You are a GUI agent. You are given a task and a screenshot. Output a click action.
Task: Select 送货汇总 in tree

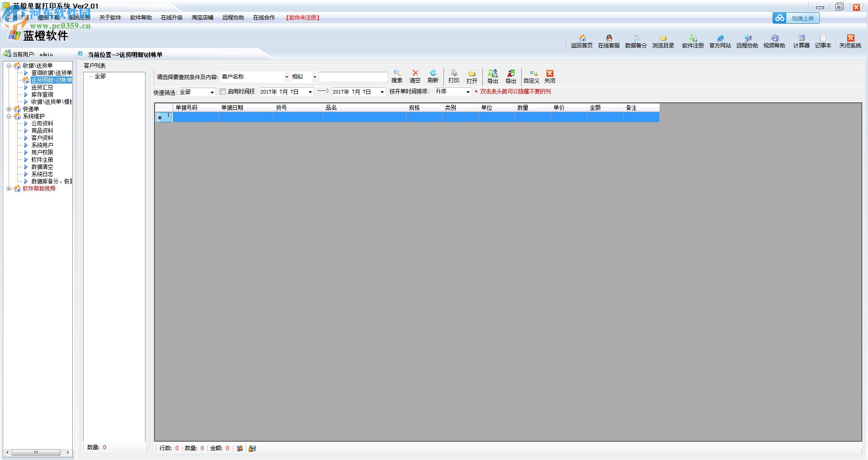(x=42, y=87)
